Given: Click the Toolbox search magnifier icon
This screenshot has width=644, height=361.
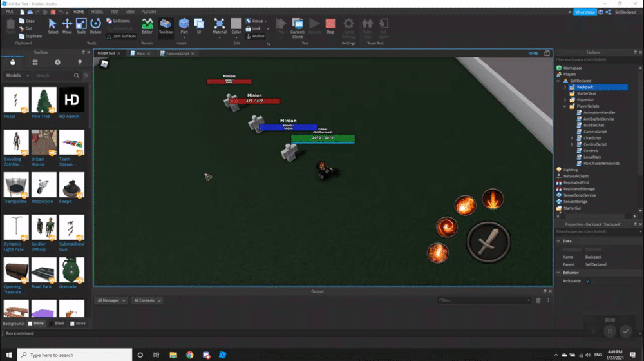Looking at the screenshot, I should [77, 75].
